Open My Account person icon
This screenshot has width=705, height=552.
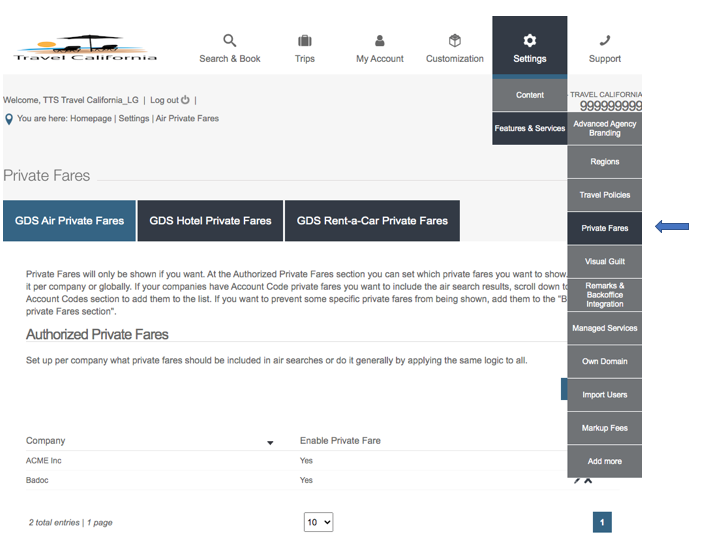[380, 41]
